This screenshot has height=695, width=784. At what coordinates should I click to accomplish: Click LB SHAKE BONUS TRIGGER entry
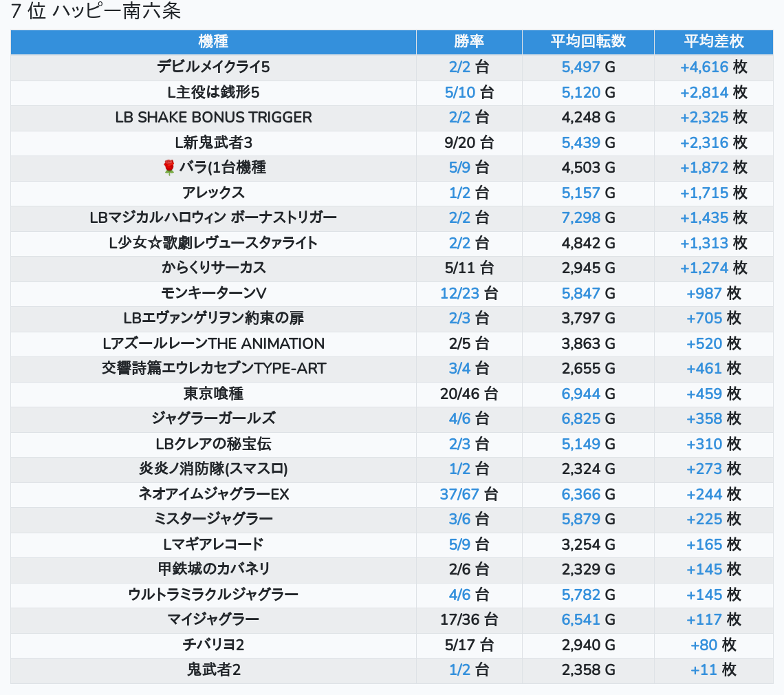click(x=213, y=118)
